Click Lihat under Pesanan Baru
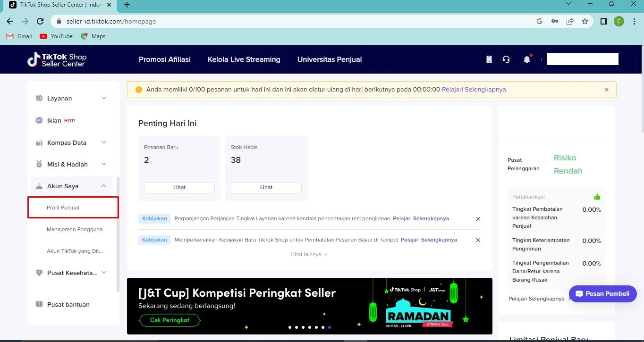This screenshot has width=644, height=342. [179, 187]
